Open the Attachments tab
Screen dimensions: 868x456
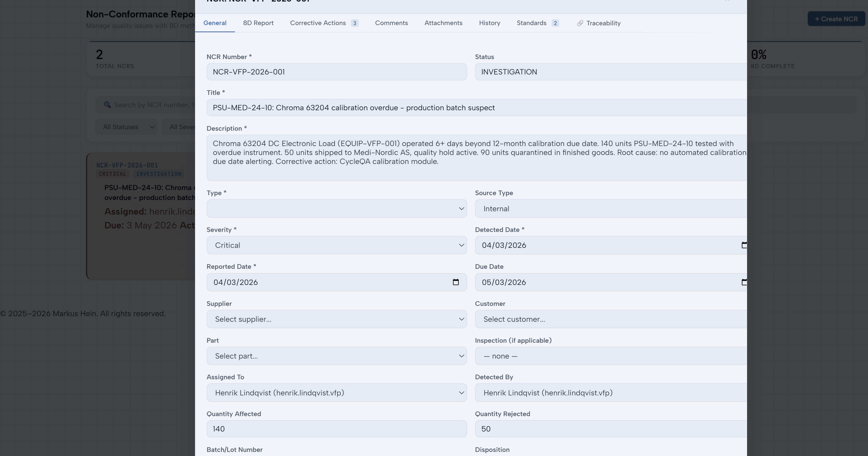tap(443, 23)
